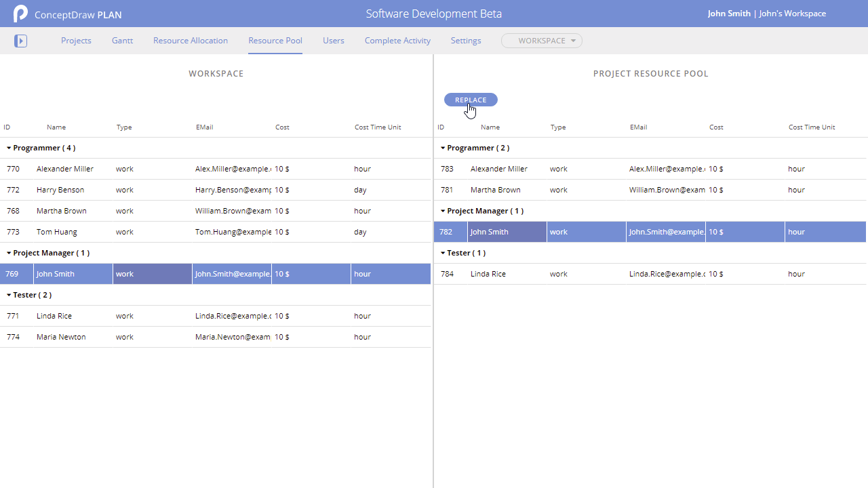Screen dimensions: 868x488
Task: Expand the sidebar panel toggle icon
Action: click(20, 41)
